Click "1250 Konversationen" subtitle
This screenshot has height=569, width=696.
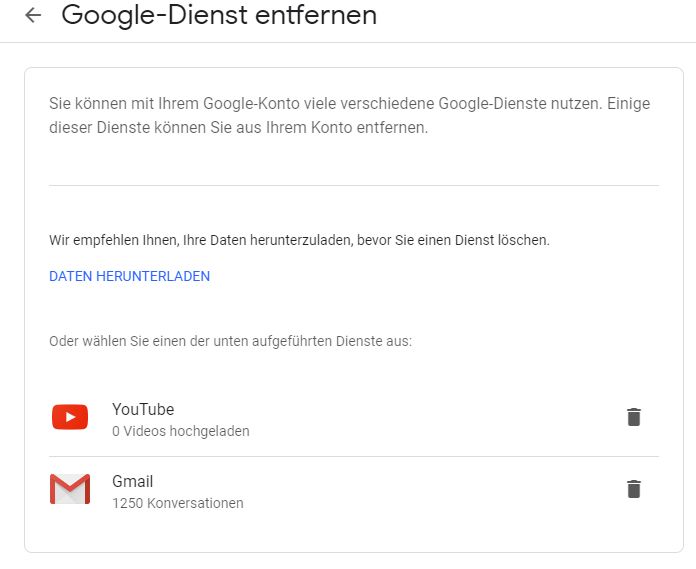[178, 503]
